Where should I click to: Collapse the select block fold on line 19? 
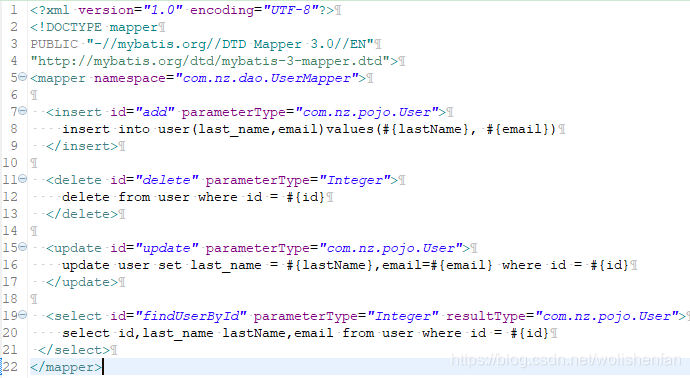[x=22, y=315]
